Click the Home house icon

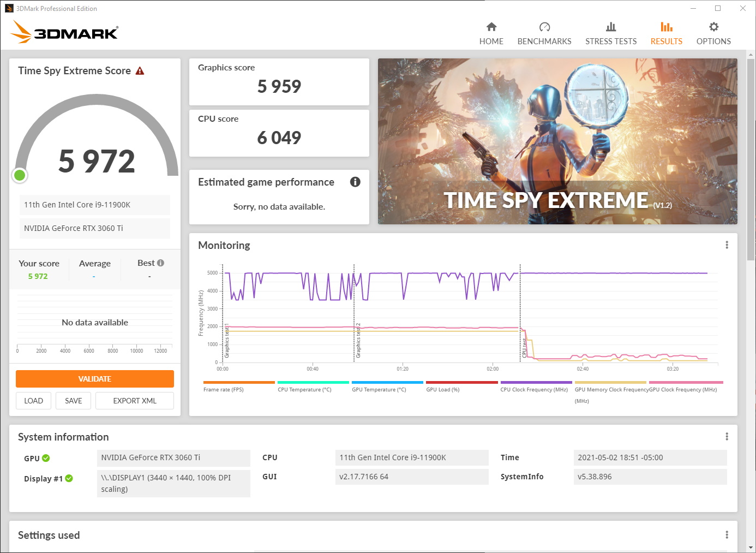pos(491,27)
